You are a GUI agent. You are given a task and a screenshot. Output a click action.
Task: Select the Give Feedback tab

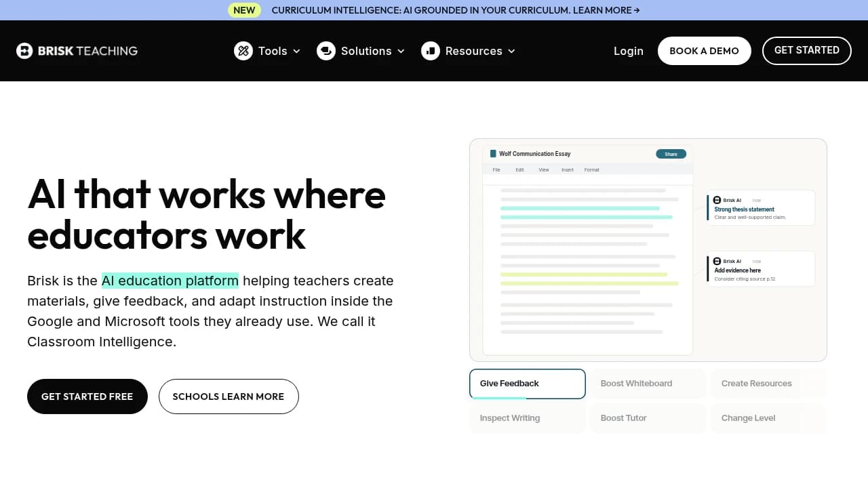pos(528,384)
